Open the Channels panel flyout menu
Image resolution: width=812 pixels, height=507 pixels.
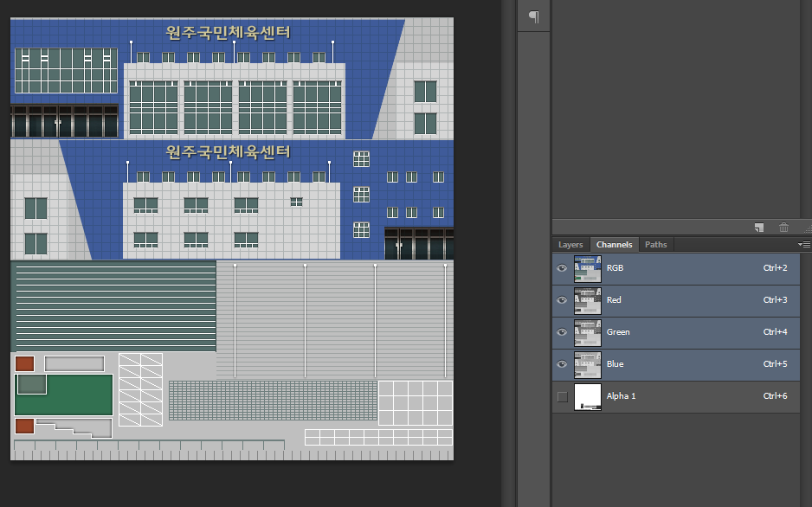coord(803,244)
